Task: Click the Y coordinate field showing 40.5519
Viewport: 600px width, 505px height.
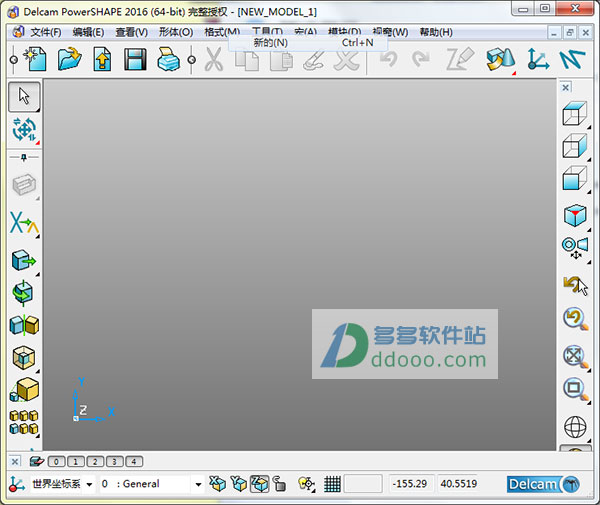Action: (x=458, y=484)
